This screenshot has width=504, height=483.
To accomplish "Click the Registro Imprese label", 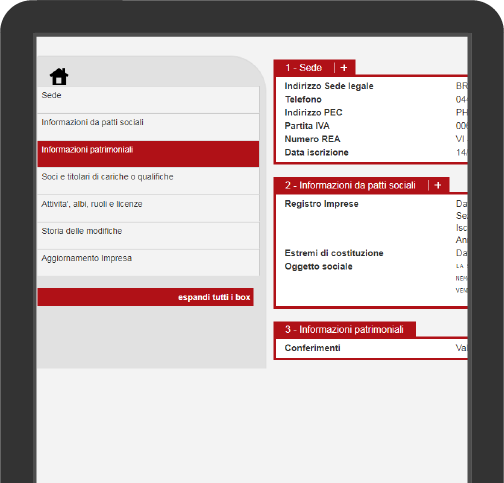I will [x=321, y=204].
